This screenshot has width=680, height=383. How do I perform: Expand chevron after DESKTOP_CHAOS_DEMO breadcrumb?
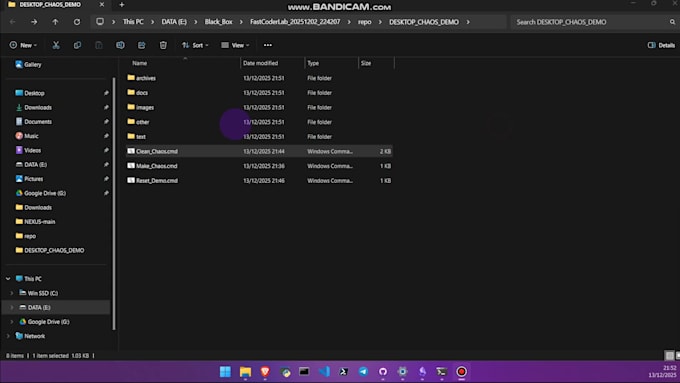pos(468,22)
